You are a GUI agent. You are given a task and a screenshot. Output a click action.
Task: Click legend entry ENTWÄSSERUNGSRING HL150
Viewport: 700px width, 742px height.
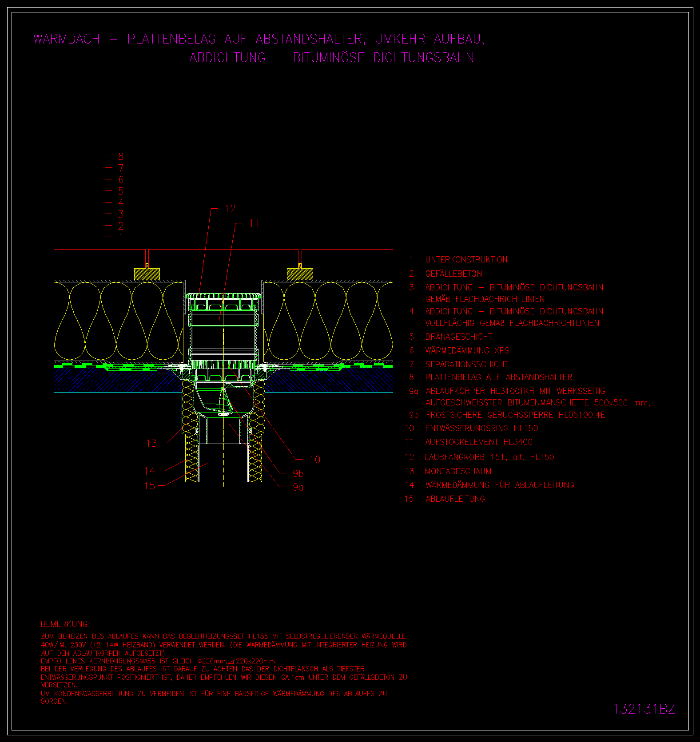coord(481,429)
